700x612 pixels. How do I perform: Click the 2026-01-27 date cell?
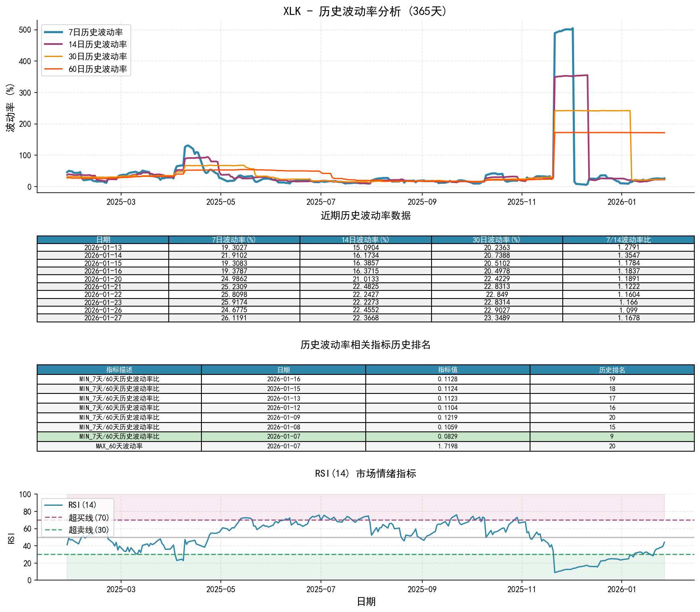click(x=103, y=318)
